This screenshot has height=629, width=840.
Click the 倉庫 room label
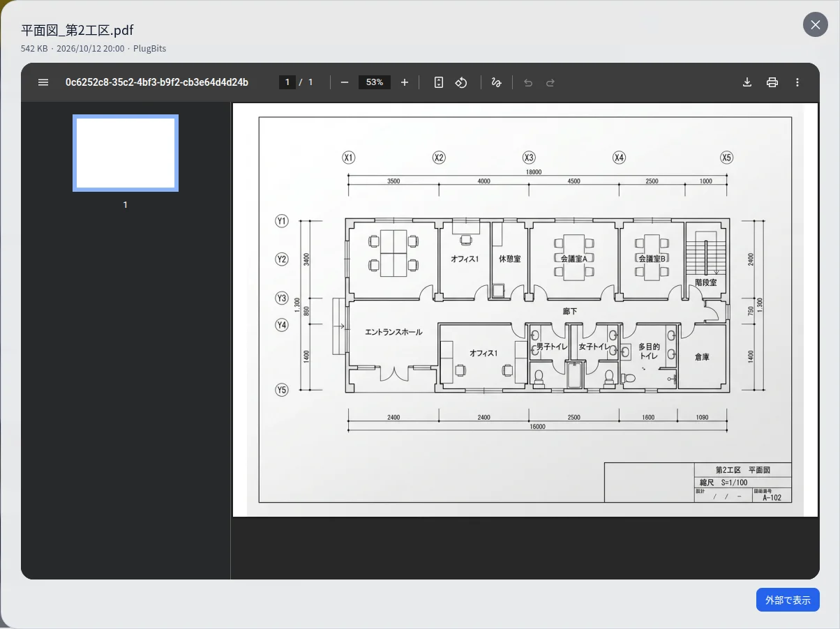(702, 357)
